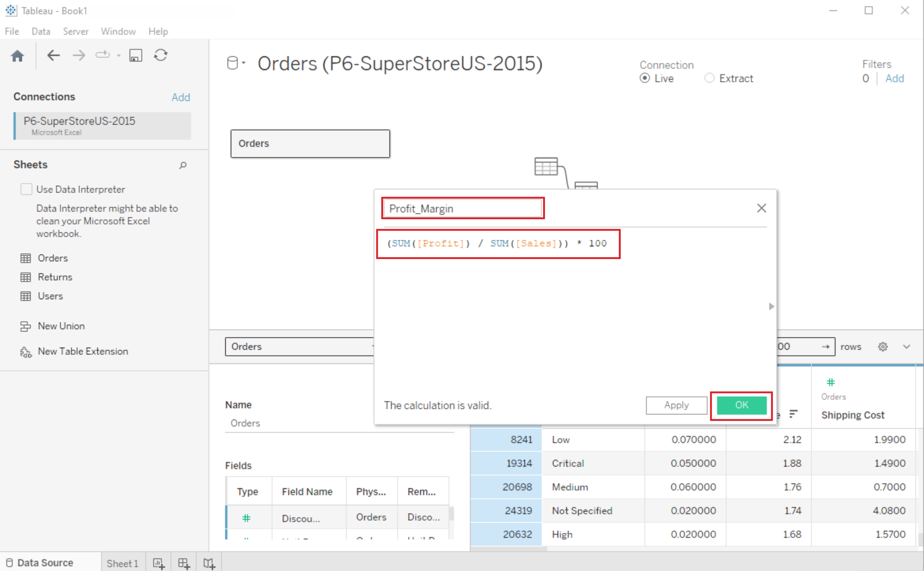This screenshot has width=924, height=571.
Task: Collapse data grid with chevron
Action: 907,347
